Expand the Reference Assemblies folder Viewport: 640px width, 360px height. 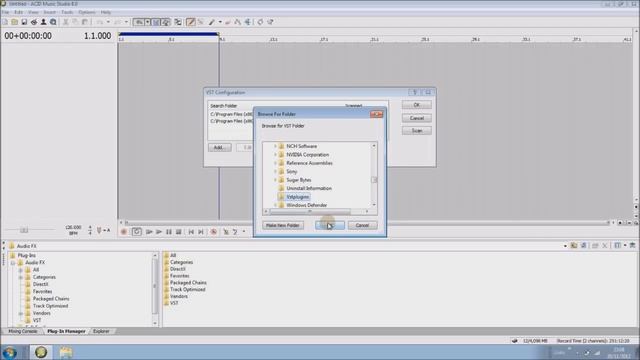coord(276,163)
